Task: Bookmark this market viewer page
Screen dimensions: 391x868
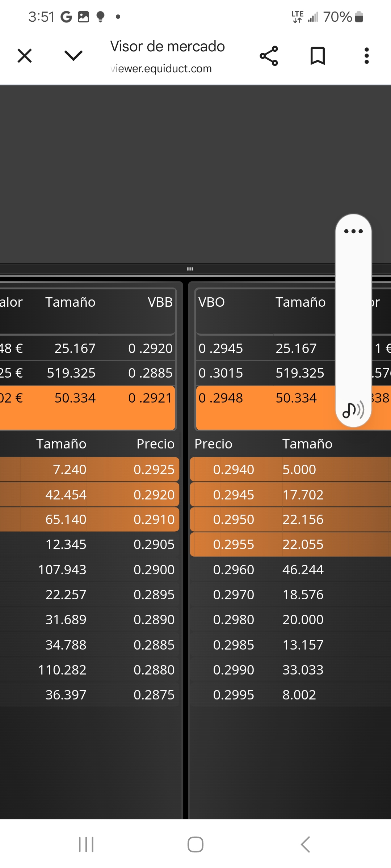Action: (x=318, y=56)
